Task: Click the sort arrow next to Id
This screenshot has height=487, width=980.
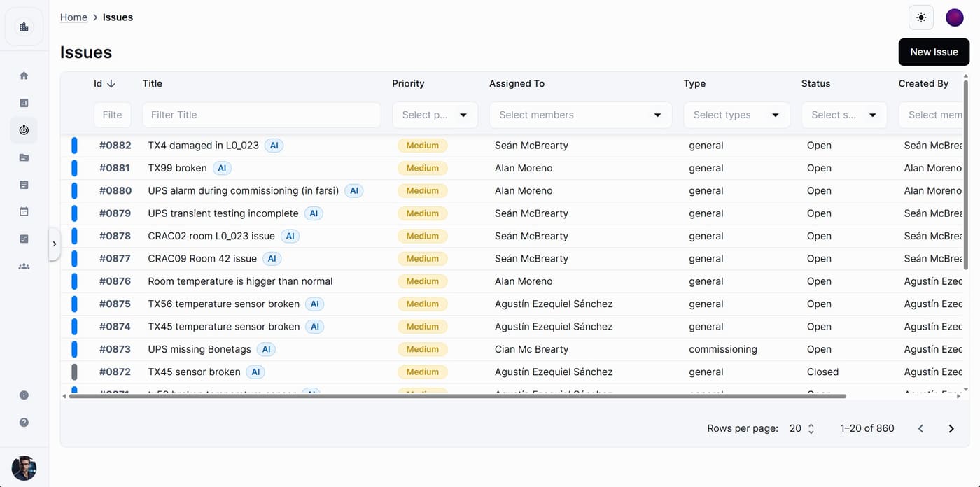Action: 111,83
